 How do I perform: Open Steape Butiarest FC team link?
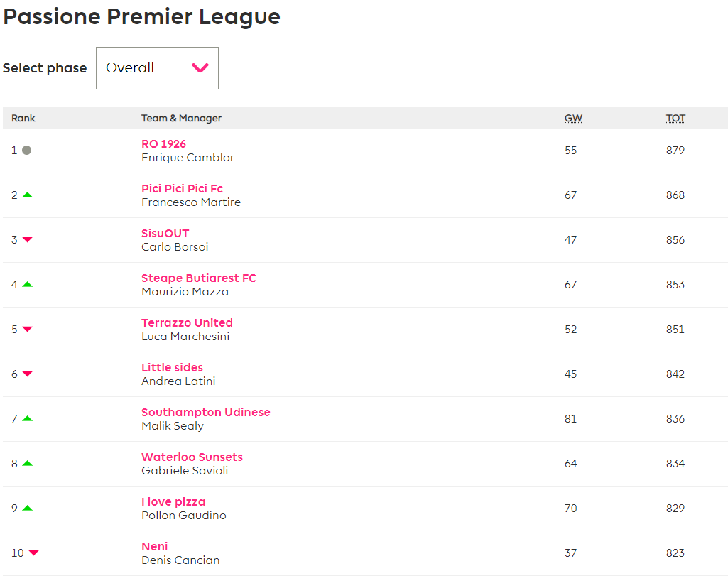click(198, 278)
